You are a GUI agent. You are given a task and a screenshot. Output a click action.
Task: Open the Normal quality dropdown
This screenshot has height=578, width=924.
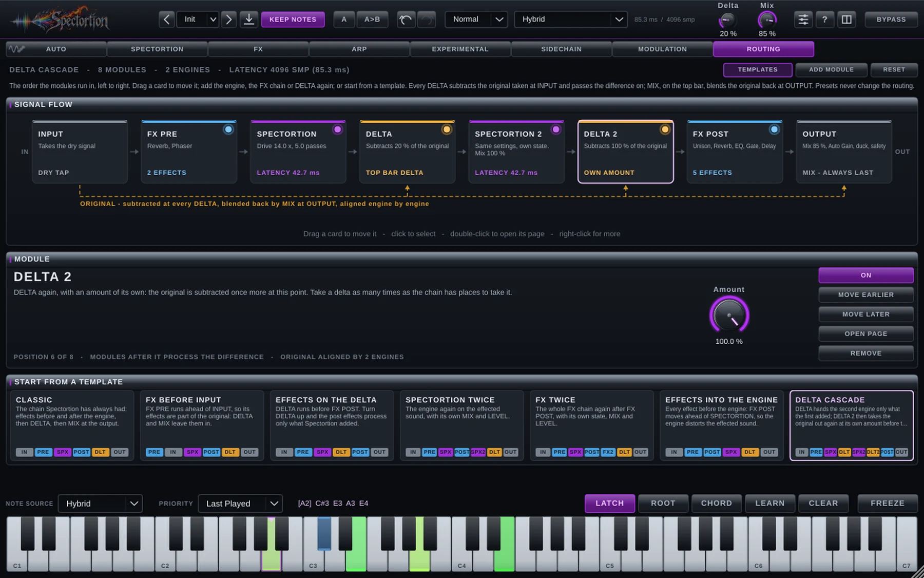pyautogui.click(x=476, y=20)
